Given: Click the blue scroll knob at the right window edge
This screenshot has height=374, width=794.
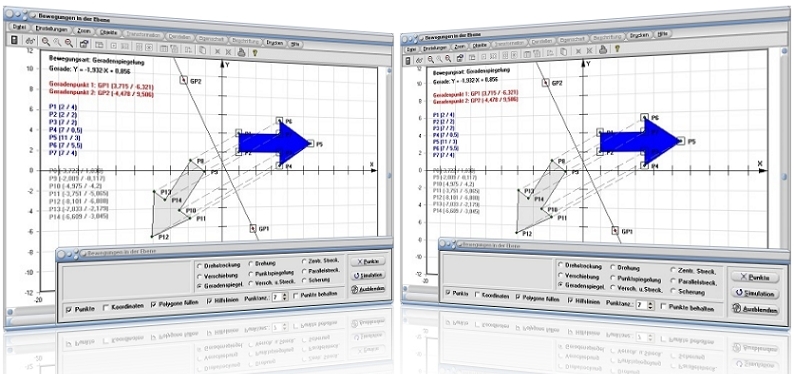Looking at the screenshot, I should 784,177.
